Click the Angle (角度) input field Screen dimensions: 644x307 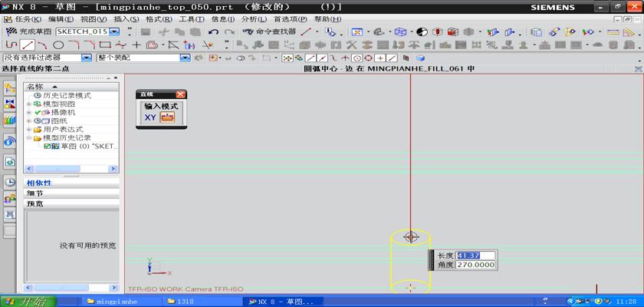pyautogui.click(x=475, y=265)
